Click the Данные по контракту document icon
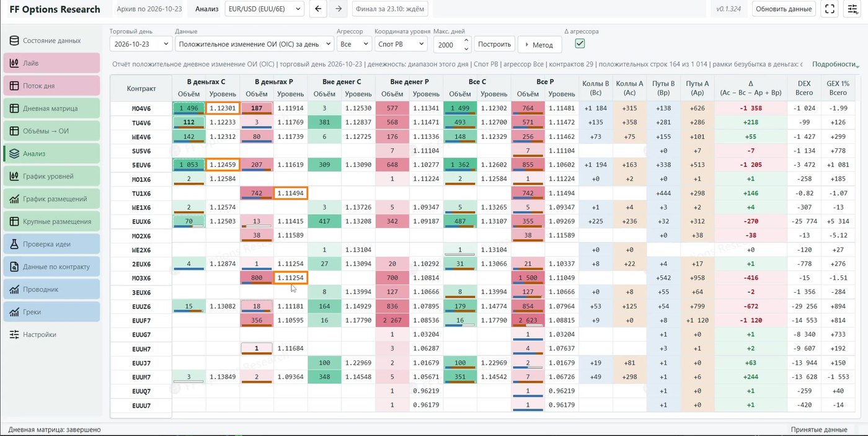The width and height of the screenshot is (868, 436). pos(14,267)
